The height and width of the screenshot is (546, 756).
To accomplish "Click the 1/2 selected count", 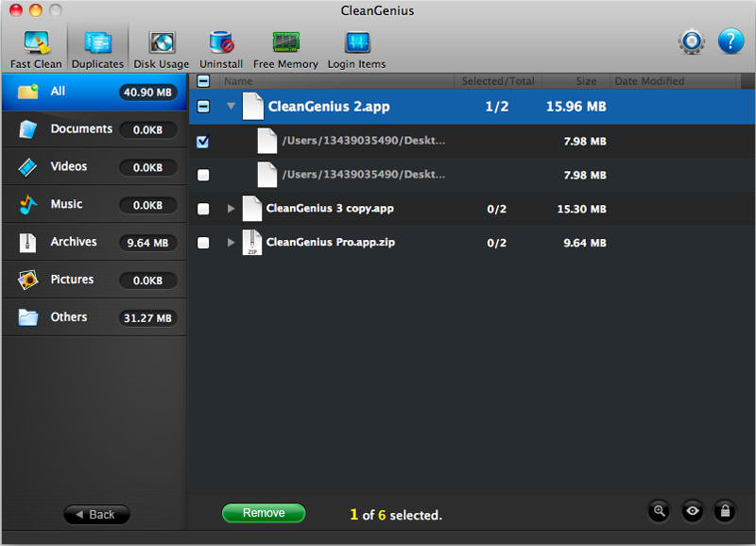I will tap(497, 107).
